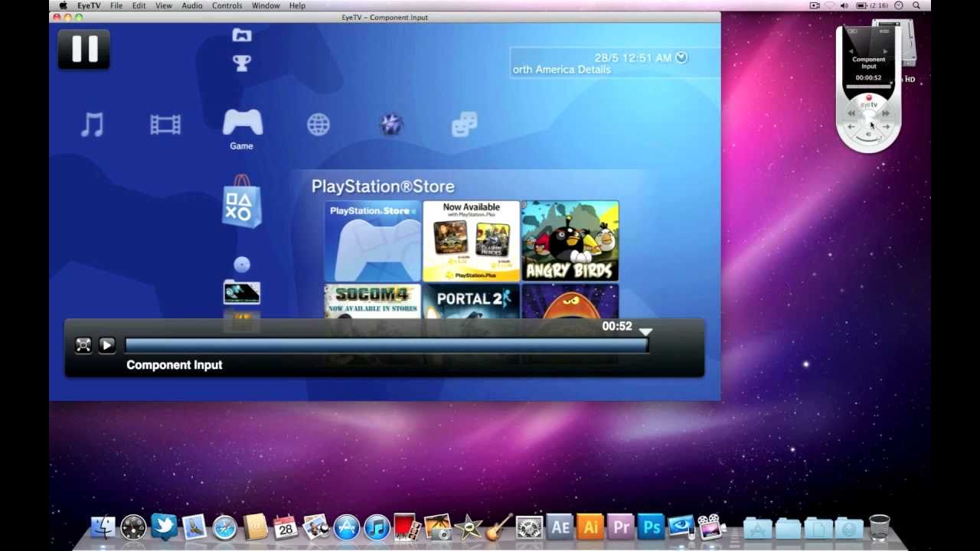
Task: Select the Friends icon in PS3 menu
Action: pos(464,124)
